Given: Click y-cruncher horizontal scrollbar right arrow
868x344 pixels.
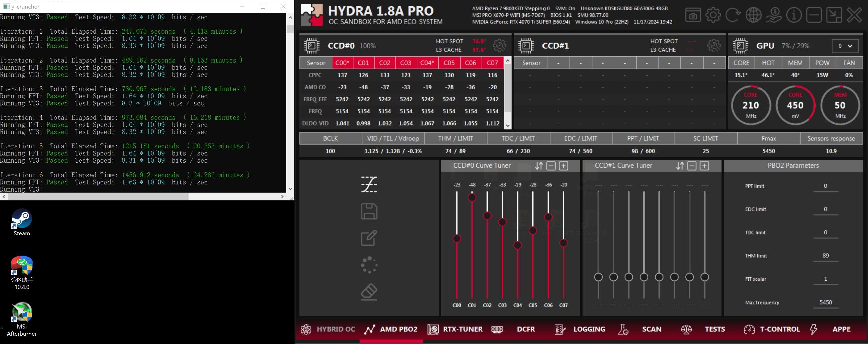Looking at the screenshot, I should (282, 196).
